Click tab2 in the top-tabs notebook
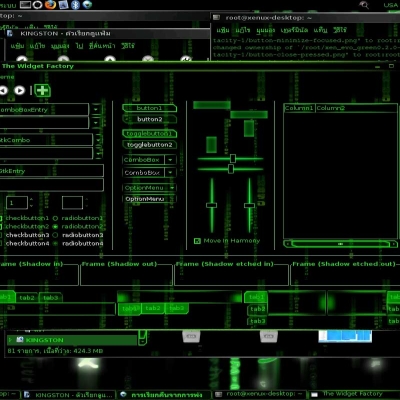Screen dimensions: 400x400 point(27,297)
